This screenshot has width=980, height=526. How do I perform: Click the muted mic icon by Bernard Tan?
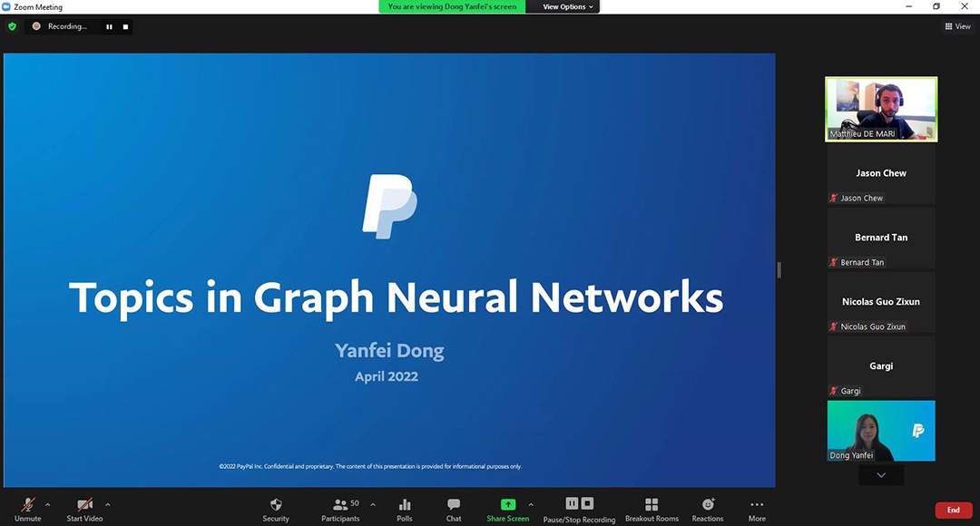pos(833,262)
